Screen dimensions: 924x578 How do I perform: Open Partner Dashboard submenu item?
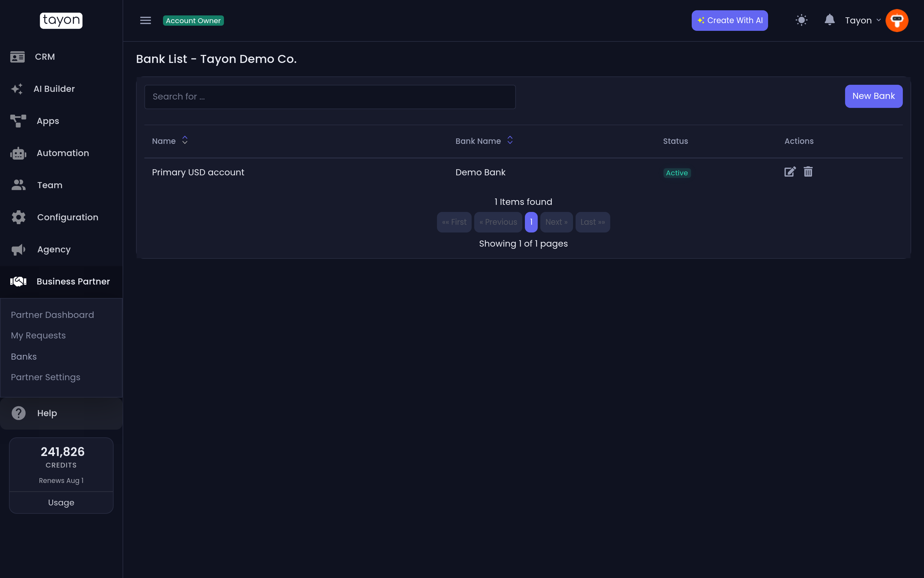(52, 315)
